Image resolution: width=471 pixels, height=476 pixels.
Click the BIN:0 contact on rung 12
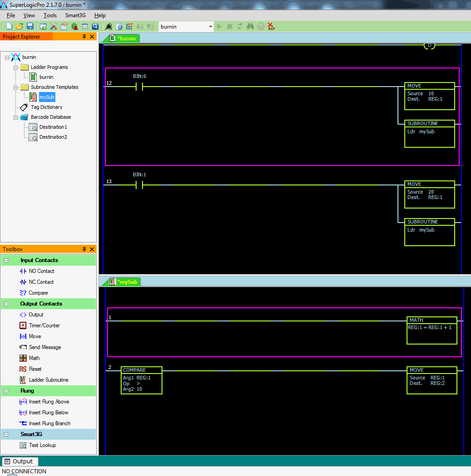pos(139,86)
